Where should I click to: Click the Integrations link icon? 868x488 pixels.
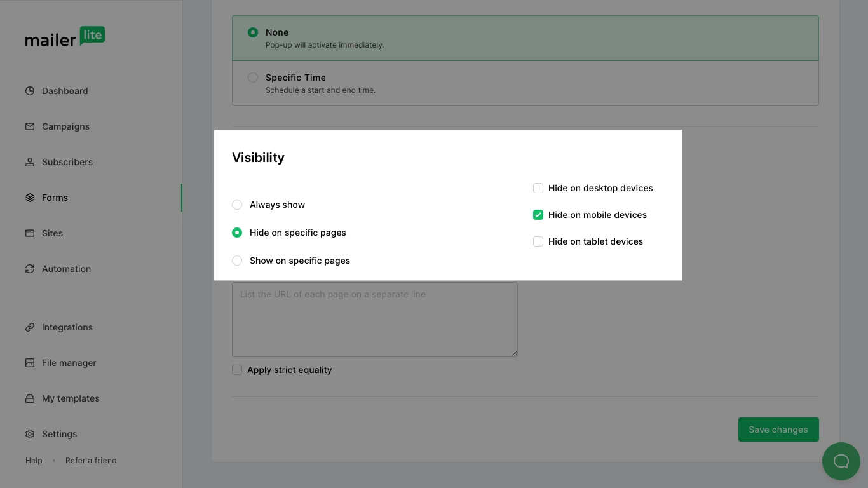(30, 327)
